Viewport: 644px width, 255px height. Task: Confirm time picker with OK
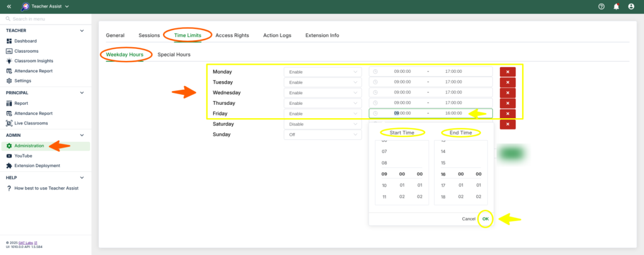(486, 219)
